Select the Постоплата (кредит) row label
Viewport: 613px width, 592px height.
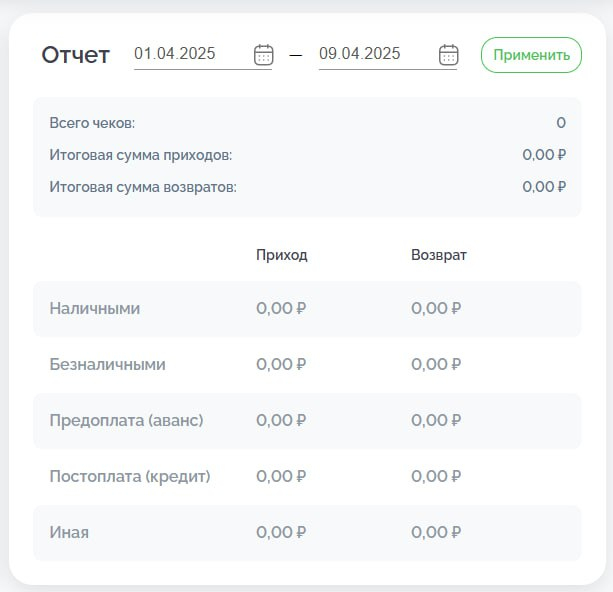130,477
